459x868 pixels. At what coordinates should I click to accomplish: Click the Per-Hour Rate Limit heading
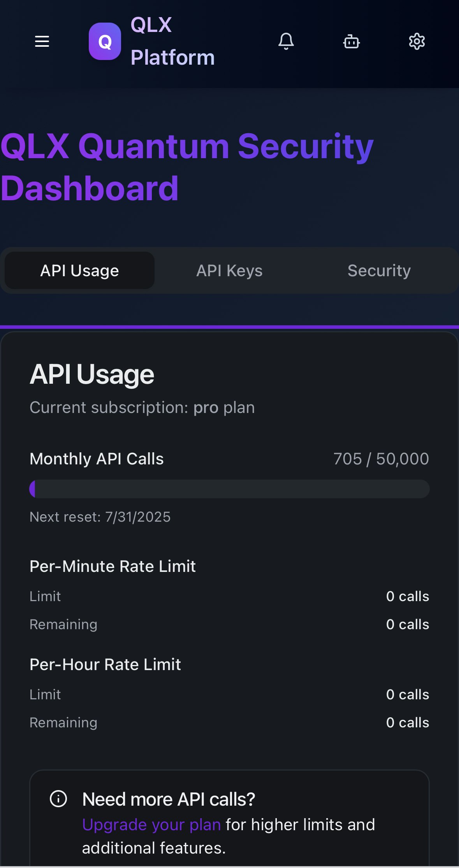105,665
